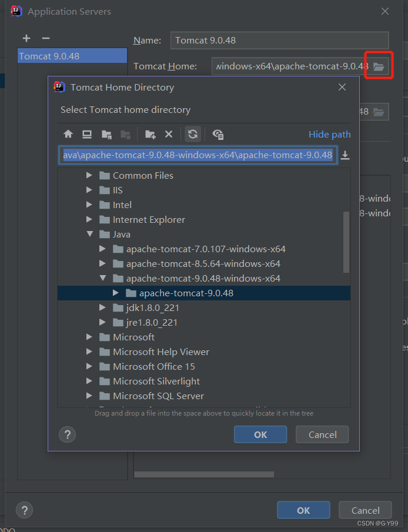Select IIS folder row

click(x=204, y=190)
